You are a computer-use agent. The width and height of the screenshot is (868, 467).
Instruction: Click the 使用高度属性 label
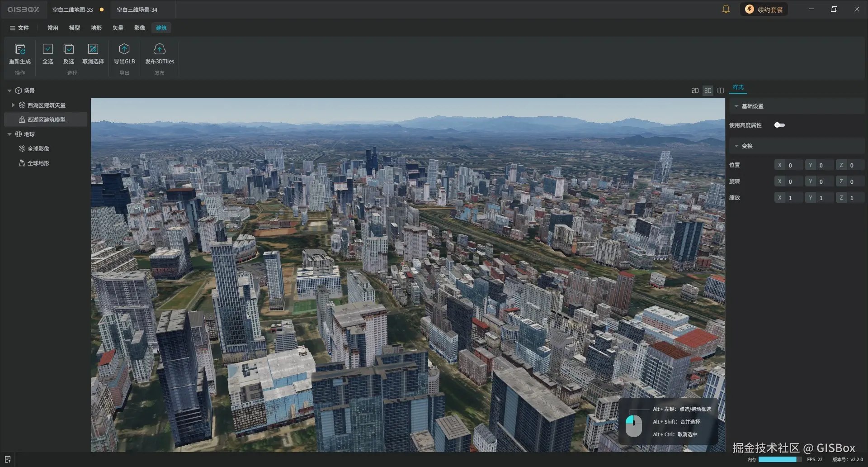click(x=745, y=125)
